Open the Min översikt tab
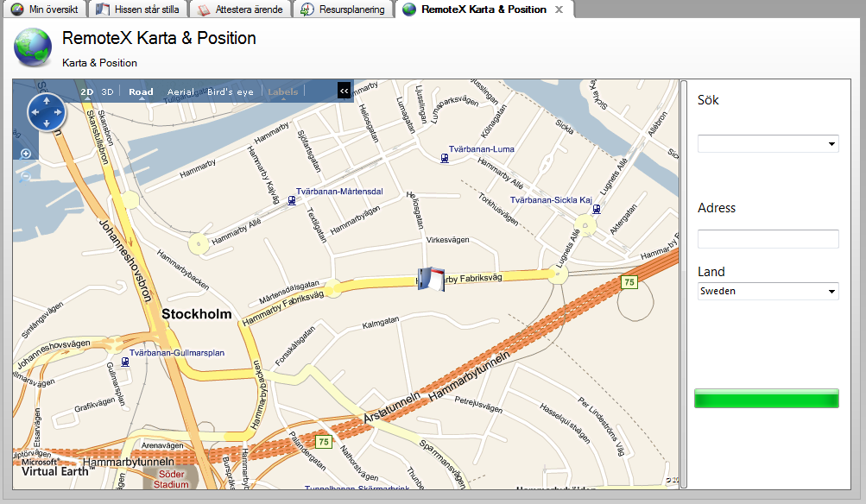This screenshot has height=504, width=866. click(45, 9)
